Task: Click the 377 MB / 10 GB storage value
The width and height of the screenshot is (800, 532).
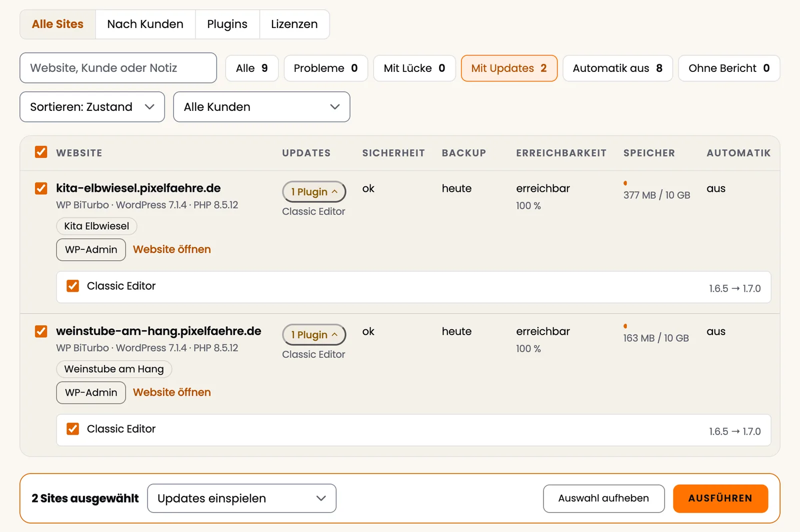Action: (x=656, y=195)
